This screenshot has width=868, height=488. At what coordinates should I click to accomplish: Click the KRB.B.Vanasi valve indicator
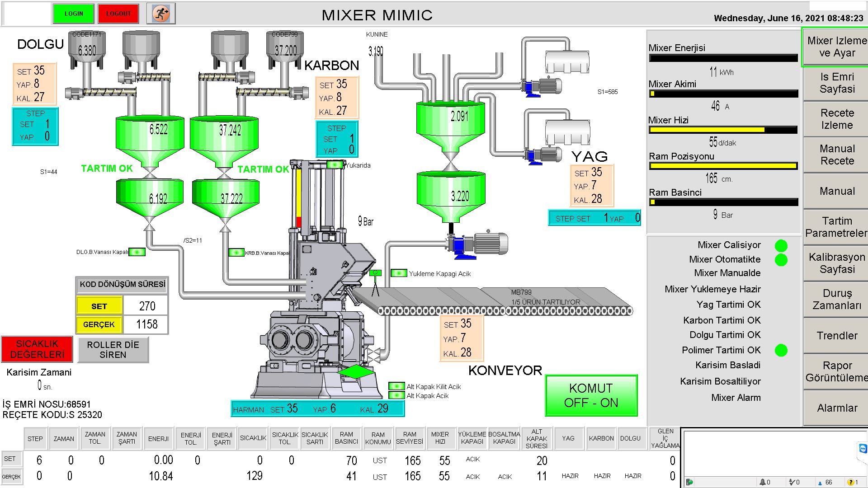click(236, 252)
